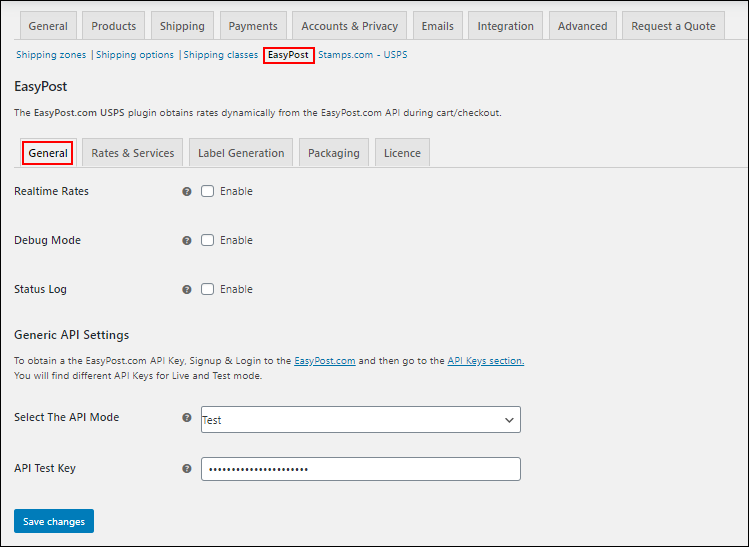Screen dimensions: 749x547
Task: Open the Request a Quote tab
Action: coord(674,26)
